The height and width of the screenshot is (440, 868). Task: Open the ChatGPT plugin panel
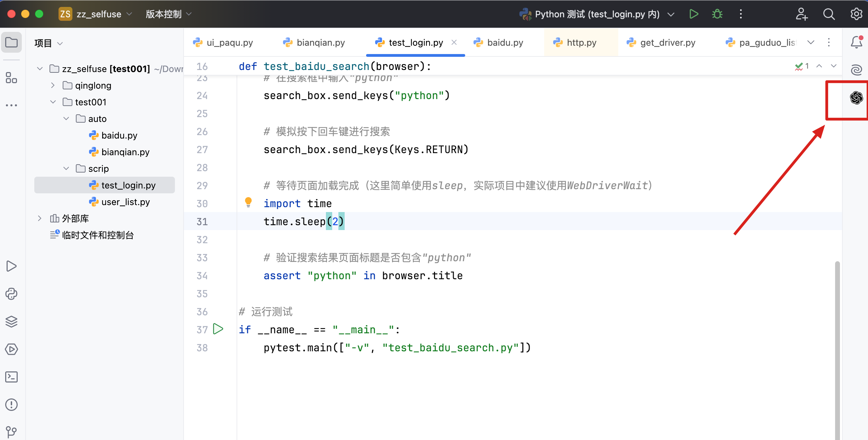click(x=857, y=98)
